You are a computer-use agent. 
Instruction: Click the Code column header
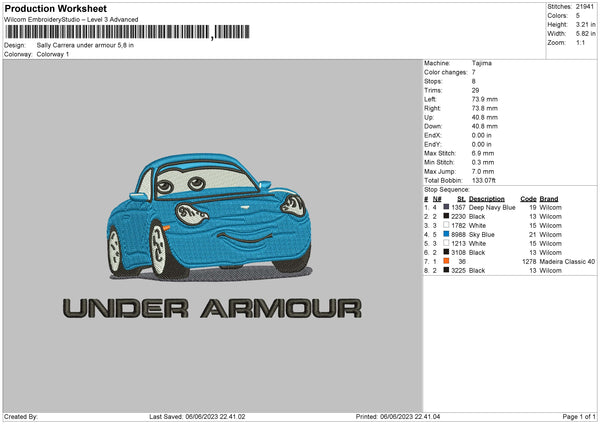coord(529,198)
